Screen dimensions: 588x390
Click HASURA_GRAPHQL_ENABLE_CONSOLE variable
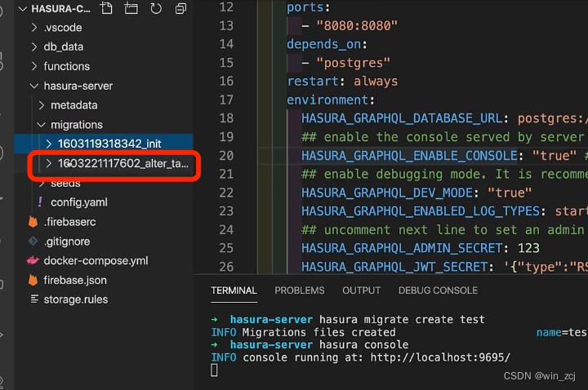click(409, 156)
